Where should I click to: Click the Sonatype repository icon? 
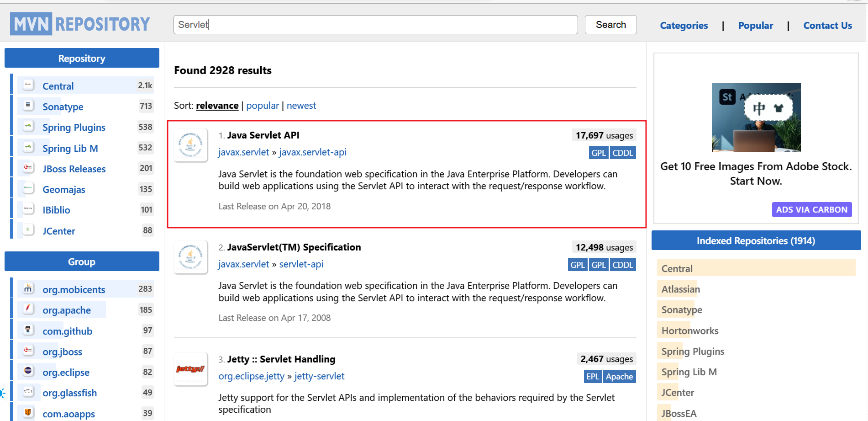(x=28, y=105)
